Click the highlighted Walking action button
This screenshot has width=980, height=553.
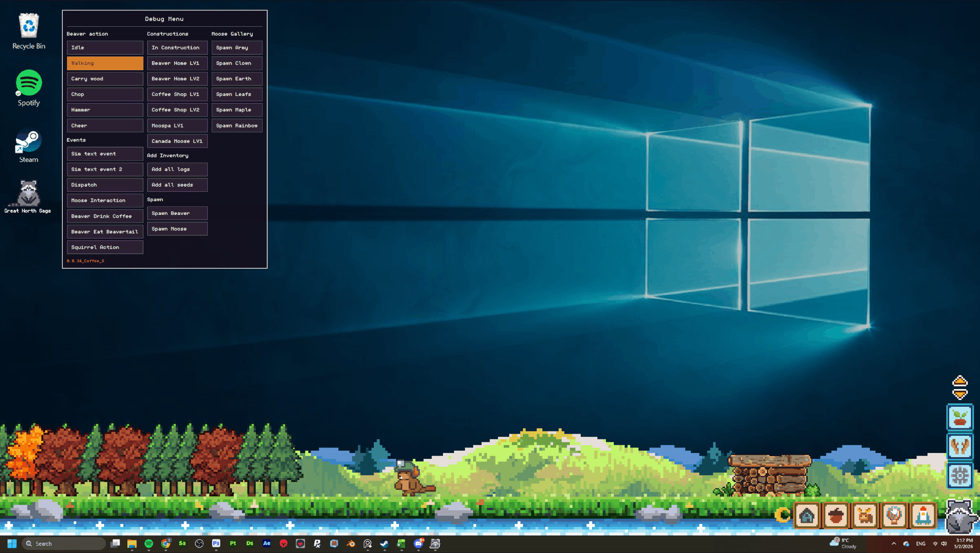(105, 63)
